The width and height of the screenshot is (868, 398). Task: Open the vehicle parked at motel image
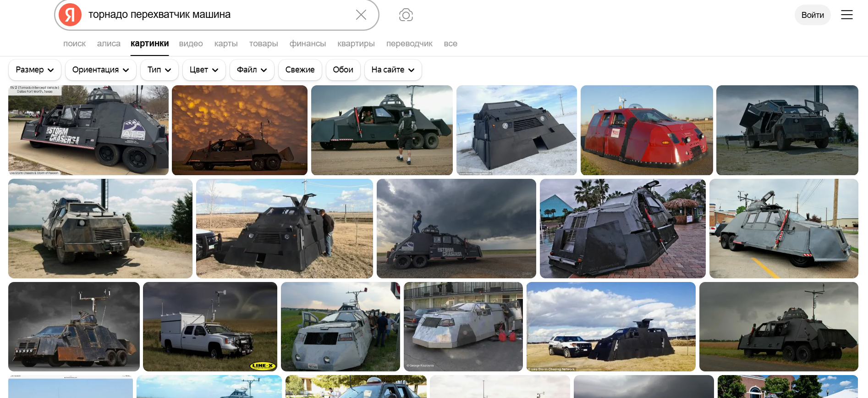coord(463,326)
